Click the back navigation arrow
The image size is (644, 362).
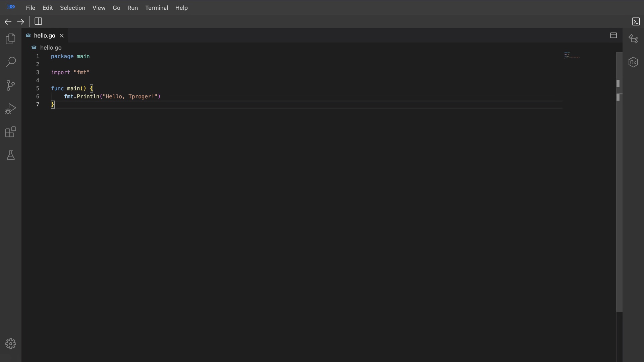8,21
